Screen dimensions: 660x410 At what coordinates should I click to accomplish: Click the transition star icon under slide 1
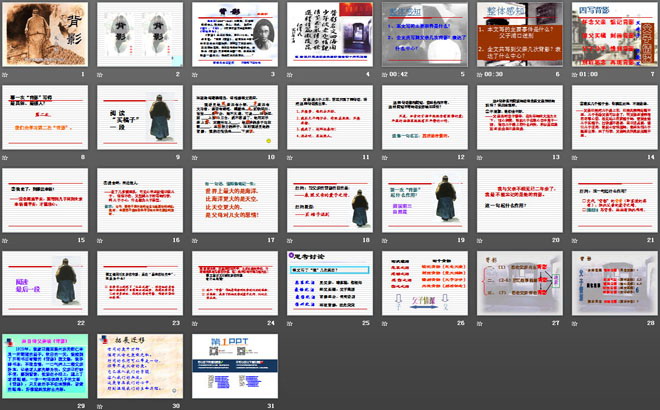[6, 74]
